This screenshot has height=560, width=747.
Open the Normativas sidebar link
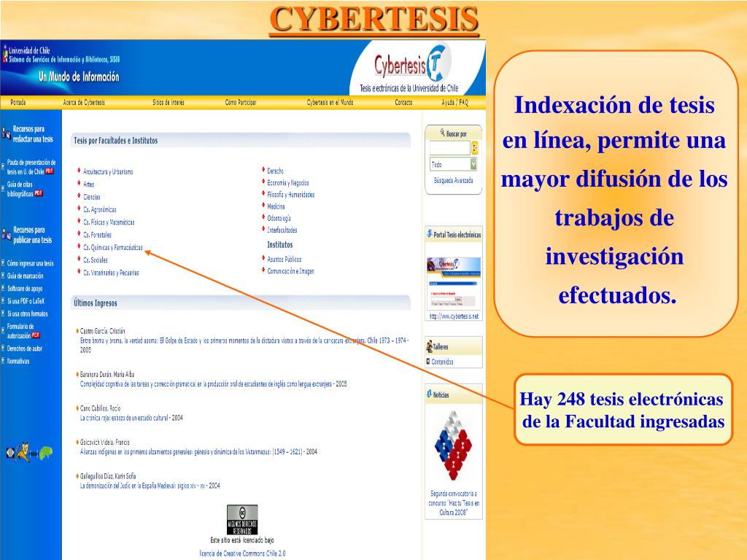(x=18, y=362)
